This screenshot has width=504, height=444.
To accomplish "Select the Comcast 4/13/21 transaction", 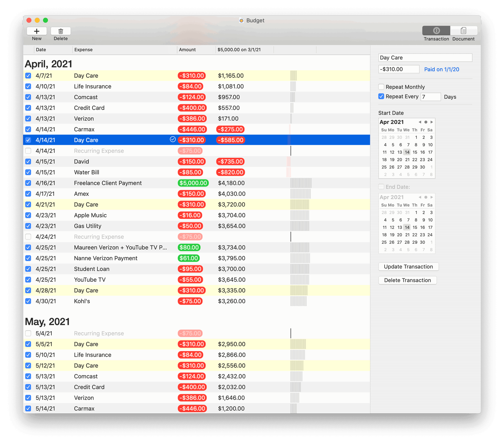I will pos(197,97).
